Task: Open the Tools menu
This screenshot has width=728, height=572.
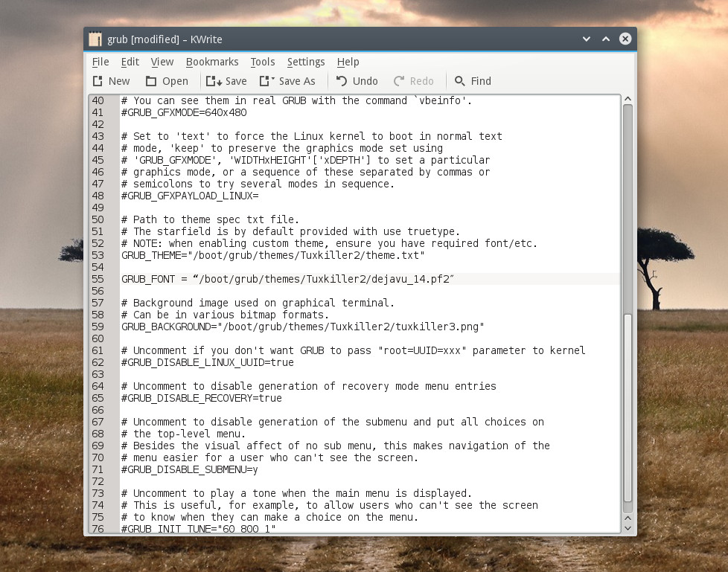Action: (263, 62)
